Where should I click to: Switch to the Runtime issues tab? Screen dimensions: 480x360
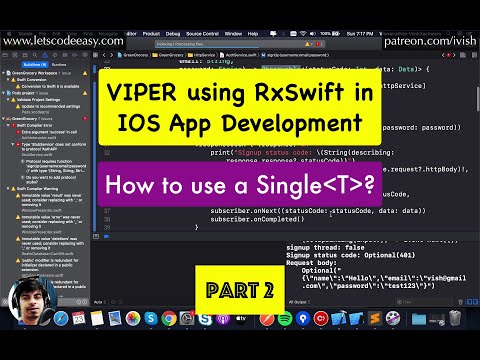59,64
